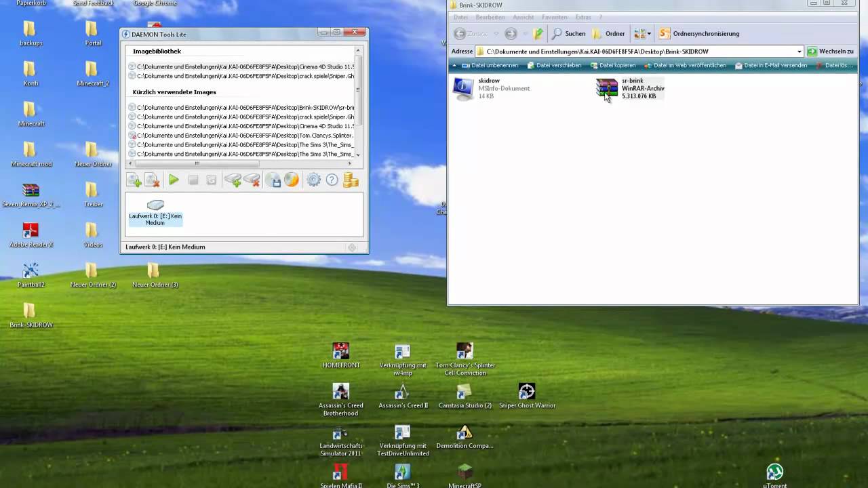The image size is (868, 488).
Task: Open the Extras menu in Explorer
Action: pos(583,17)
